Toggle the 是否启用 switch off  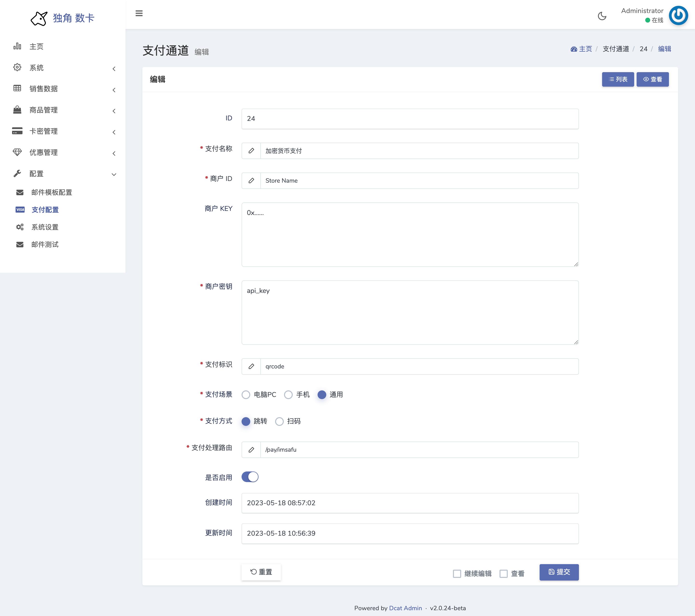[250, 477]
